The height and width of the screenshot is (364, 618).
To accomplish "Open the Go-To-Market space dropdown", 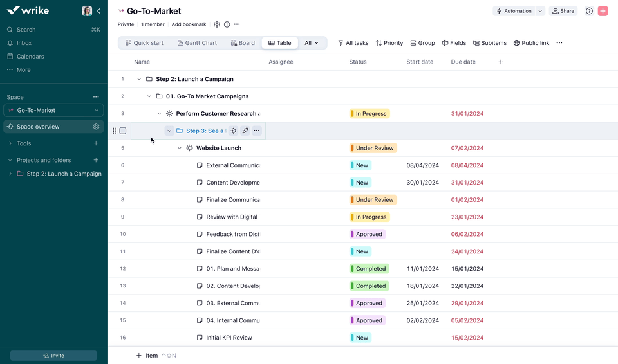I will pyautogui.click(x=53, y=111).
